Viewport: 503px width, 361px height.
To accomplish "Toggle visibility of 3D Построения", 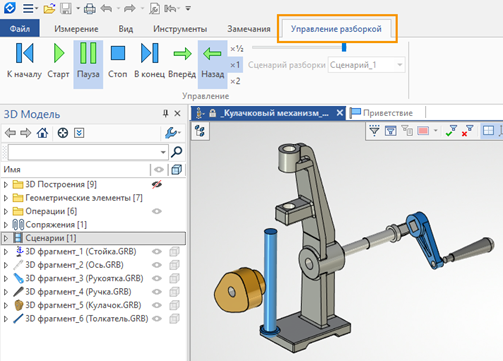I will [157, 184].
